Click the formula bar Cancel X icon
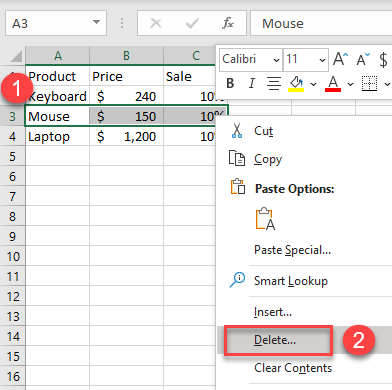 [x=156, y=23]
